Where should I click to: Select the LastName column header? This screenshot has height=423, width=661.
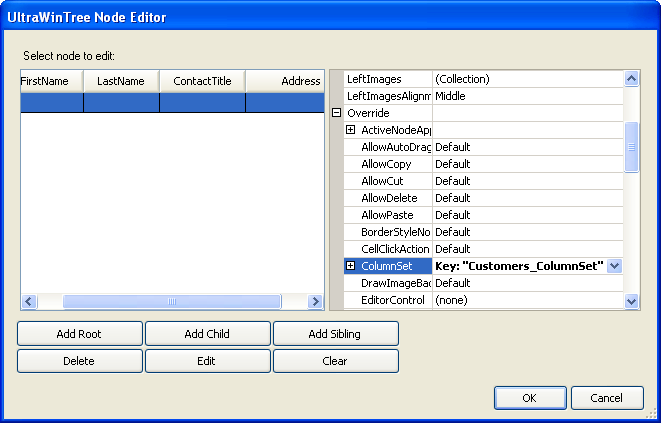click(121, 81)
